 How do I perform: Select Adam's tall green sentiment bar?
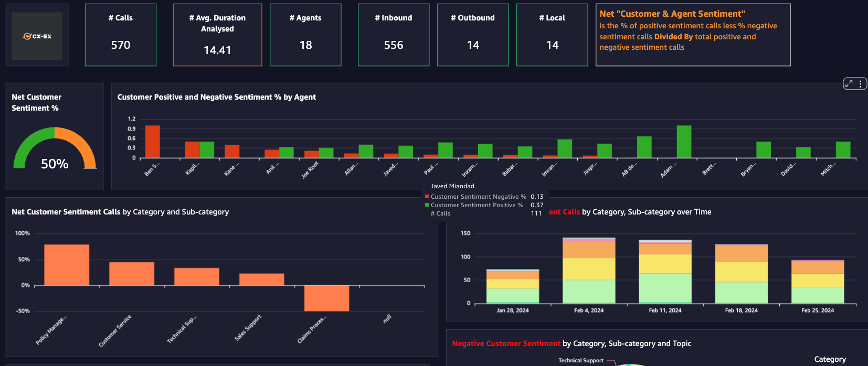(684, 142)
